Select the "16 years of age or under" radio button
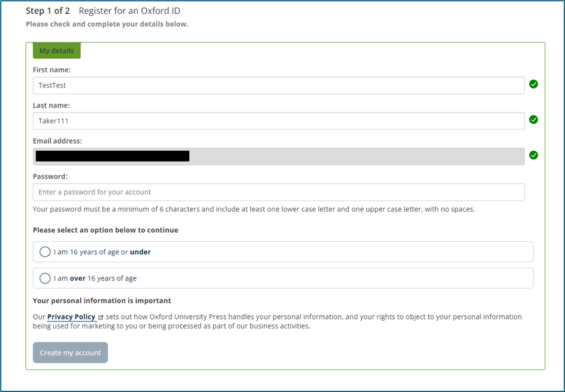 (x=45, y=252)
